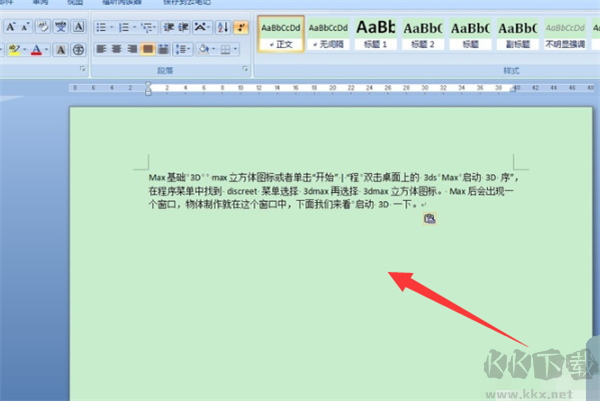Apply a bulleted list
Viewport: 600px width, 401px height.
coord(101,27)
